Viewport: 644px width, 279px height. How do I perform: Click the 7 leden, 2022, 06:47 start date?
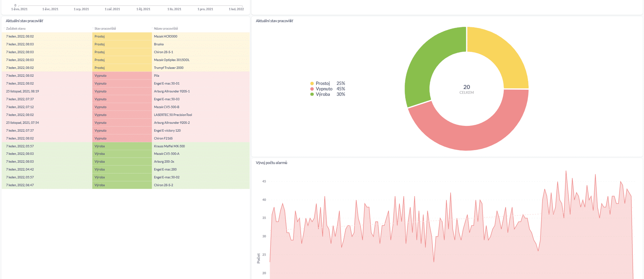click(20, 185)
